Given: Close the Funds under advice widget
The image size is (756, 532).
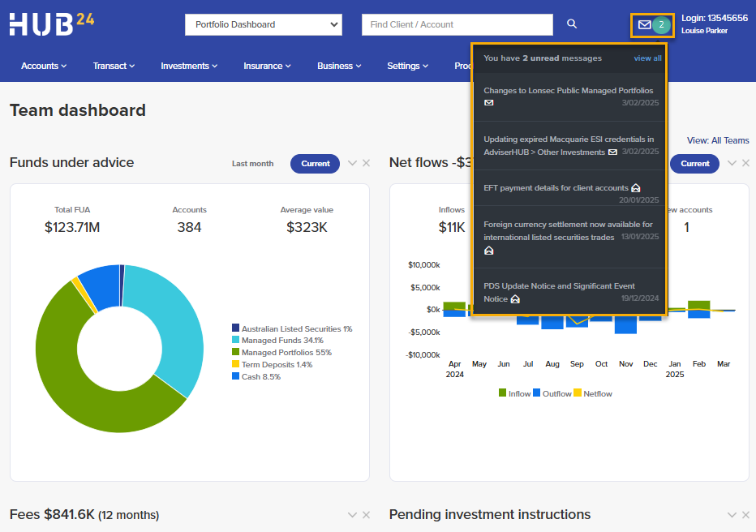Looking at the screenshot, I should coord(367,163).
